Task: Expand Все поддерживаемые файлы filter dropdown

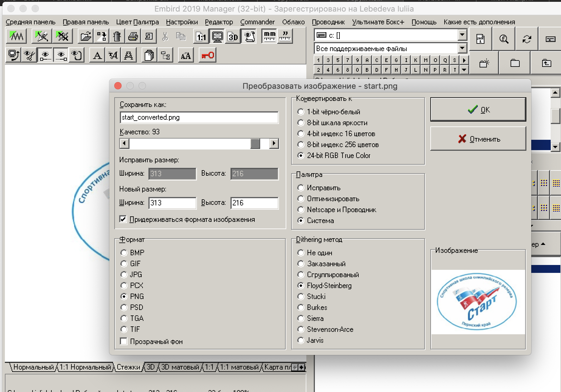Action: tap(462, 48)
